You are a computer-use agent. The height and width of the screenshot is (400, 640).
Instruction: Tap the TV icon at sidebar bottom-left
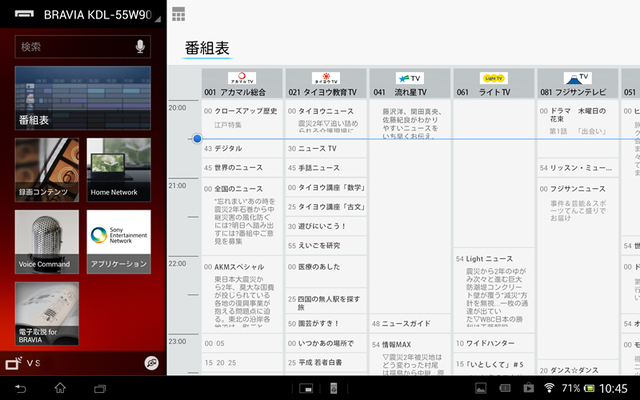pyautogui.click(x=13, y=363)
